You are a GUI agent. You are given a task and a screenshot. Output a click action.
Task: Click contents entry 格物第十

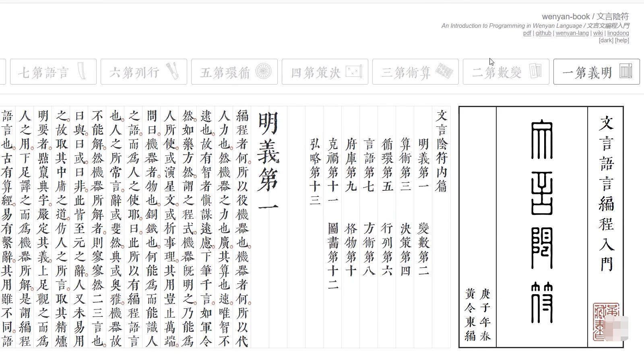click(x=351, y=250)
